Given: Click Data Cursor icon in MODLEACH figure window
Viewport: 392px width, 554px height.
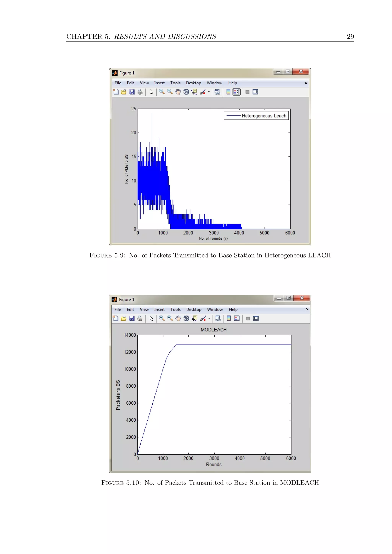Looking at the screenshot, I should click(194, 319).
